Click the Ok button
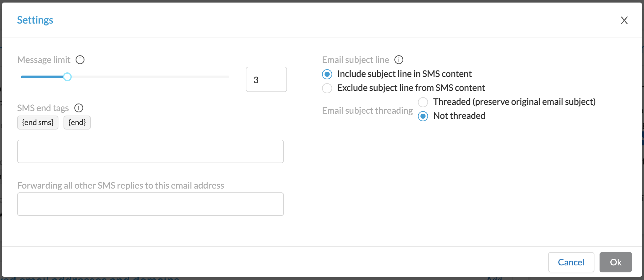 coord(616,262)
